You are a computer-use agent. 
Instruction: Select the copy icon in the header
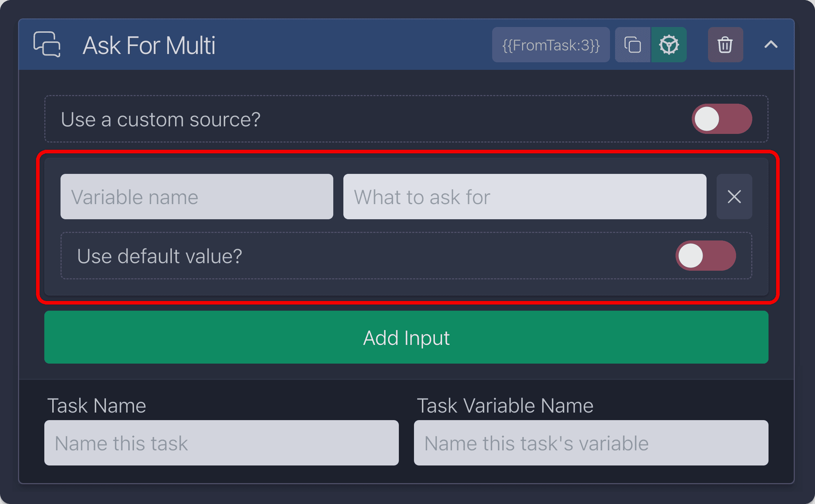(632, 45)
